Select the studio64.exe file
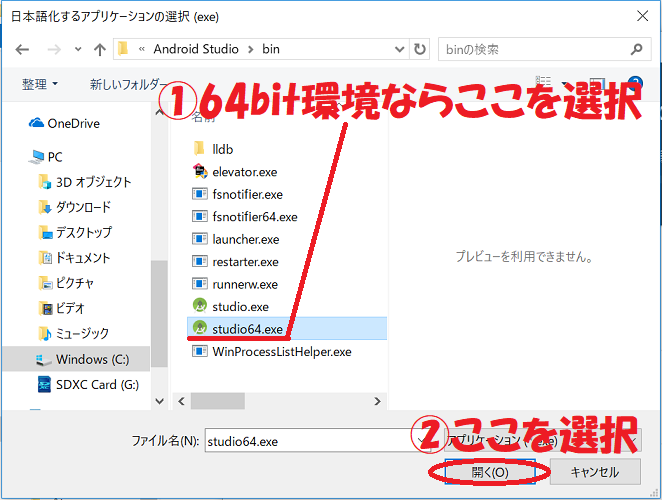This screenshot has width=662, height=500. click(287, 329)
